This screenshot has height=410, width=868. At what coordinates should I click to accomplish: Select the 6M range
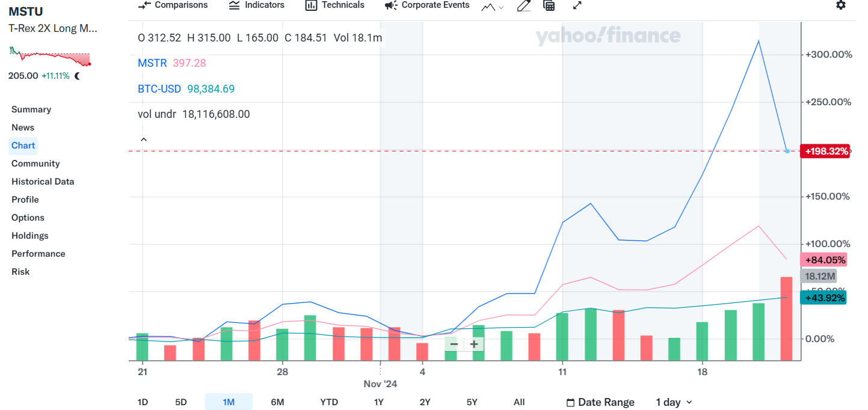tap(277, 402)
